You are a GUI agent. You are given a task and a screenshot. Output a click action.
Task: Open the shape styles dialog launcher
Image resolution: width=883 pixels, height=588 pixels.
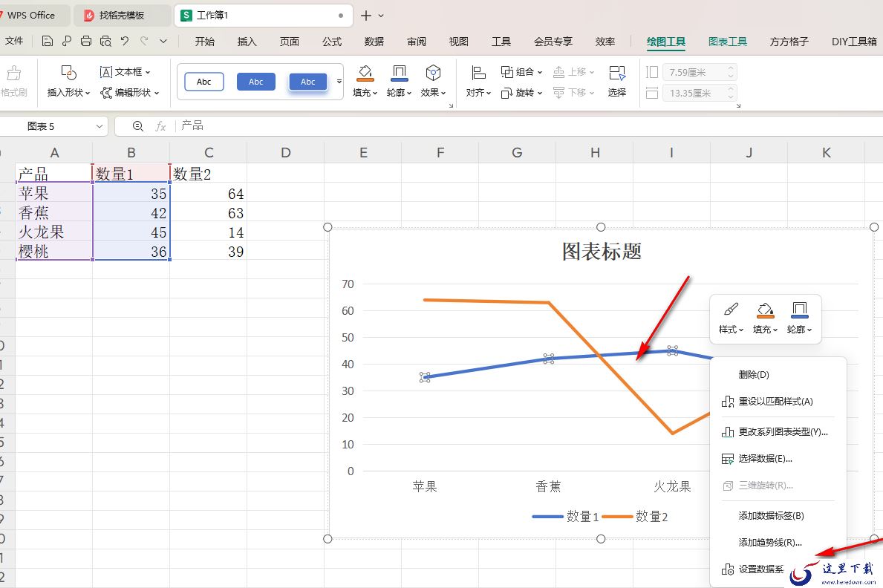[x=451, y=105]
